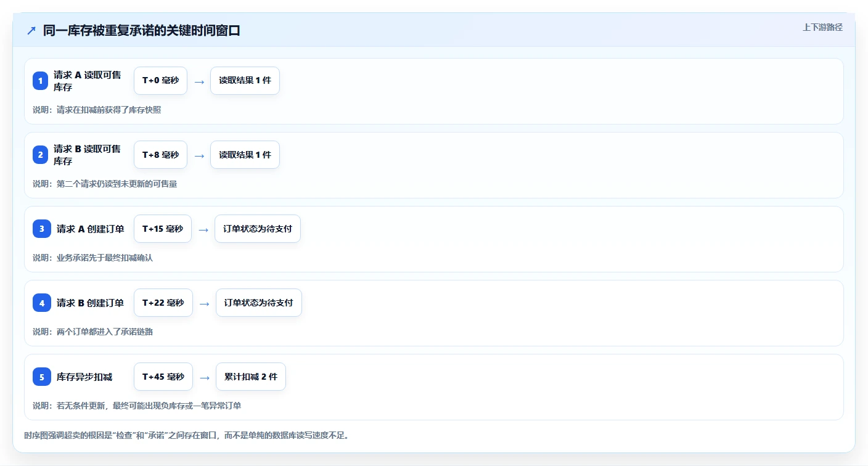Click the 上下游路径 label in header

[x=822, y=27]
